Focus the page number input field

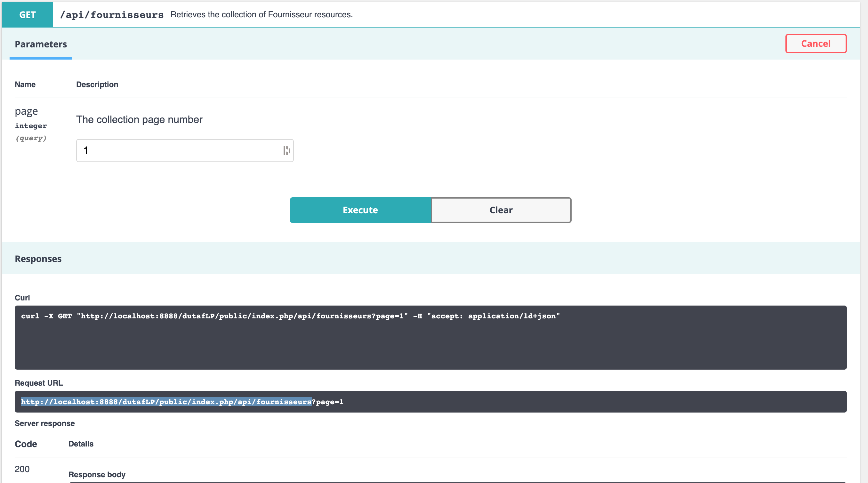pos(185,151)
